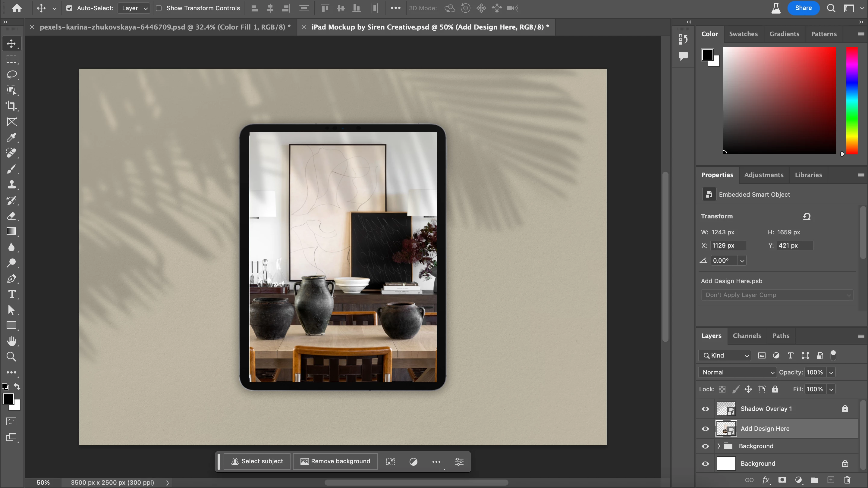Activate the Zoom tool

coord(11,357)
